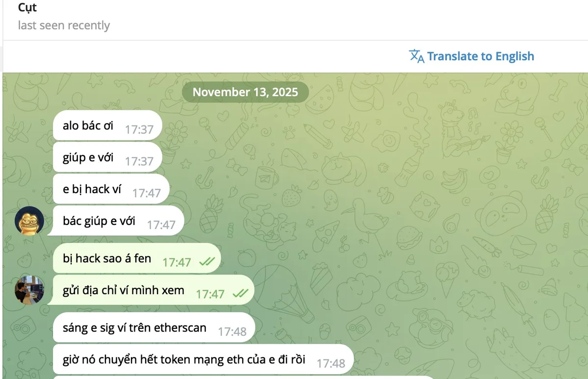Open the outgoing user photo avatar

(x=29, y=290)
